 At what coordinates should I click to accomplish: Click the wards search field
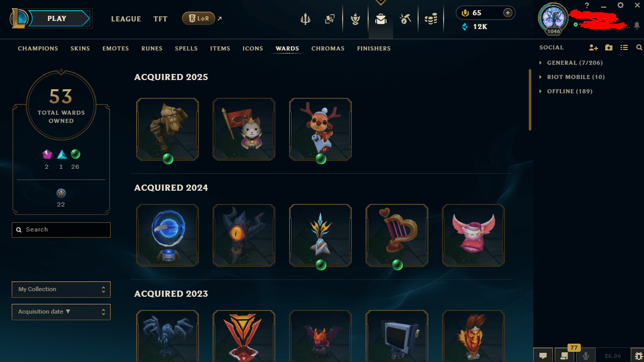coord(61,229)
